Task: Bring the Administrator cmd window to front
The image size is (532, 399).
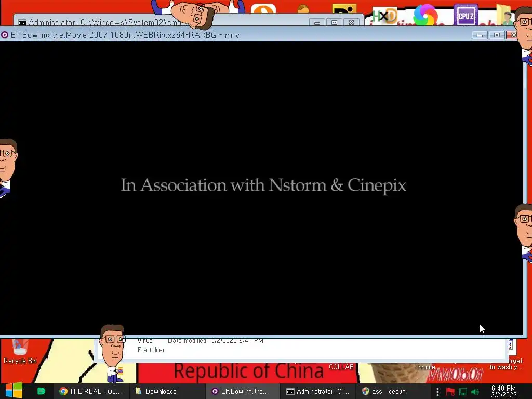Action: click(102, 22)
